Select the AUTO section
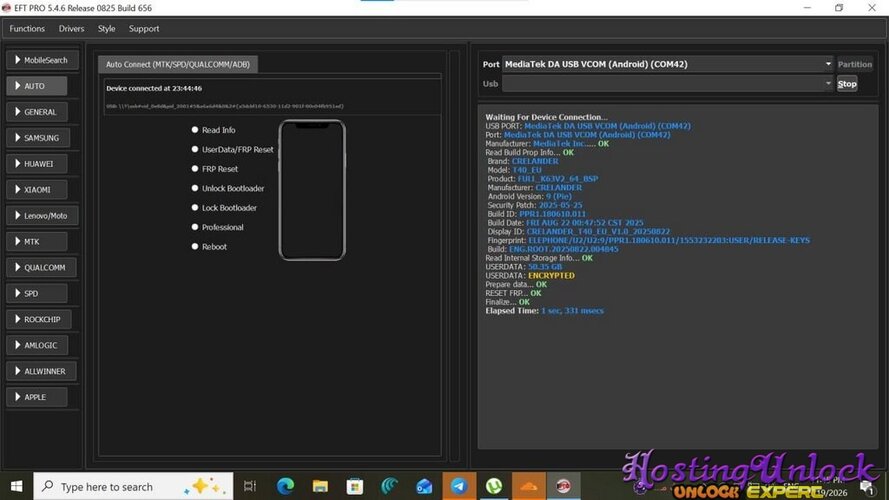This screenshot has width=889, height=500. click(x=37, y=86)
